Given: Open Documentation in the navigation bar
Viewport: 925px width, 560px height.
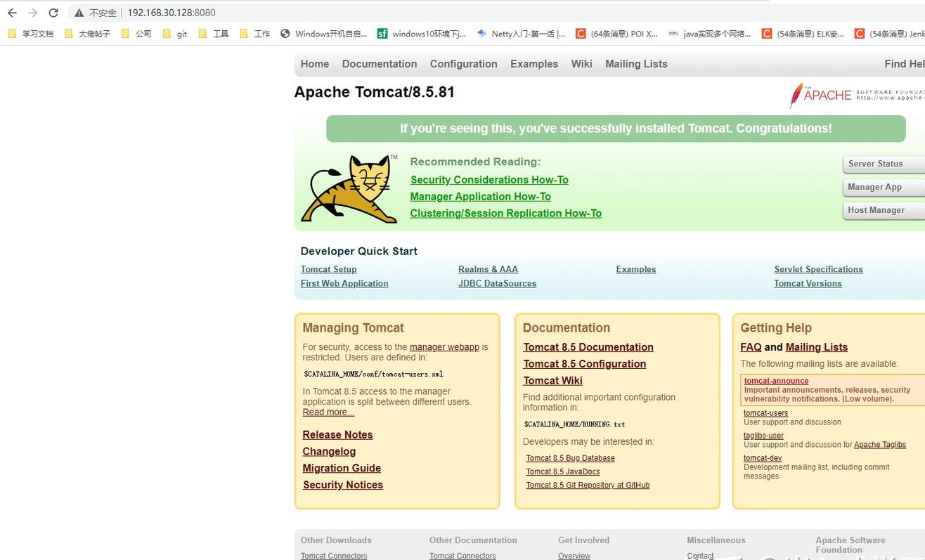Looking at the screenshot, I should pyautogui.click(x=380, y=64).
